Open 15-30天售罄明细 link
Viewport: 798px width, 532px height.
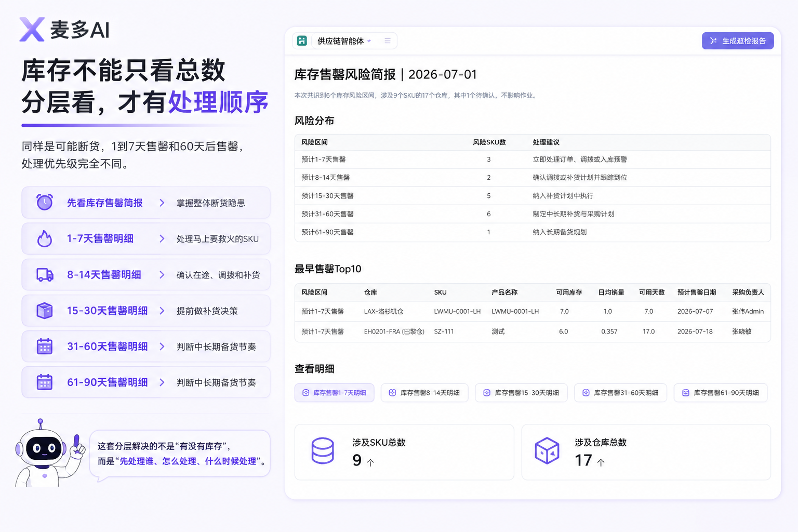(x=107, y=311)
